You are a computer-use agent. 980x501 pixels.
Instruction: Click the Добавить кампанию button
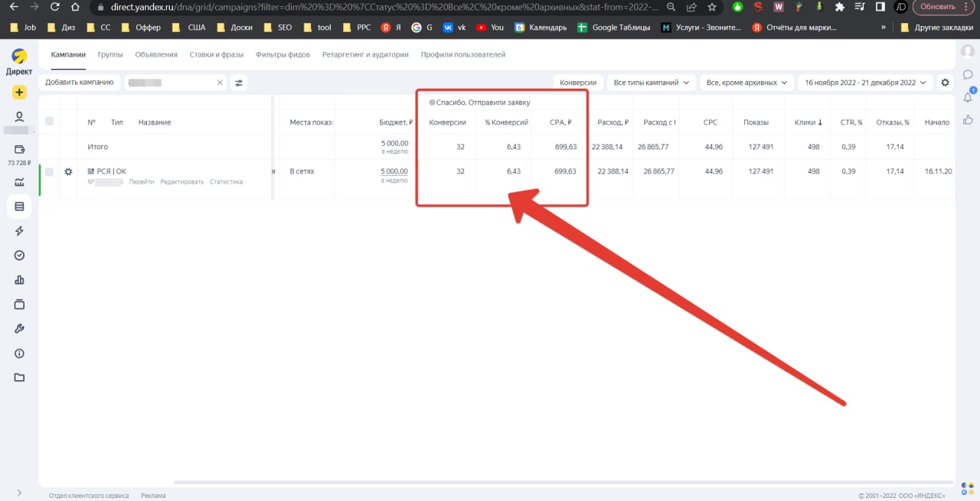click(x=80, y=83)
